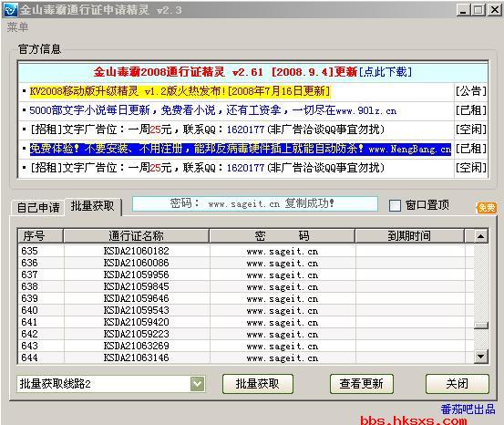Click the list scrollbar down arrow
The image size is (504, 425).
pyautogui.click(x=481, y=357)
